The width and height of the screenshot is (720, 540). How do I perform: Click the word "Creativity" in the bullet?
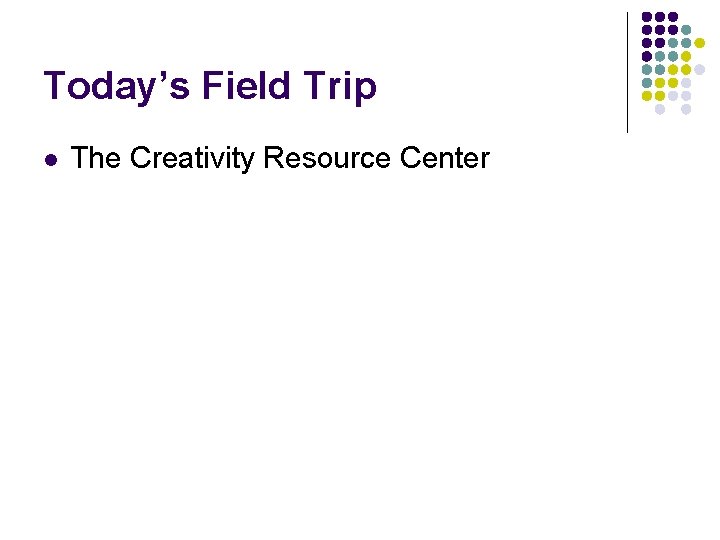point(192,159)
